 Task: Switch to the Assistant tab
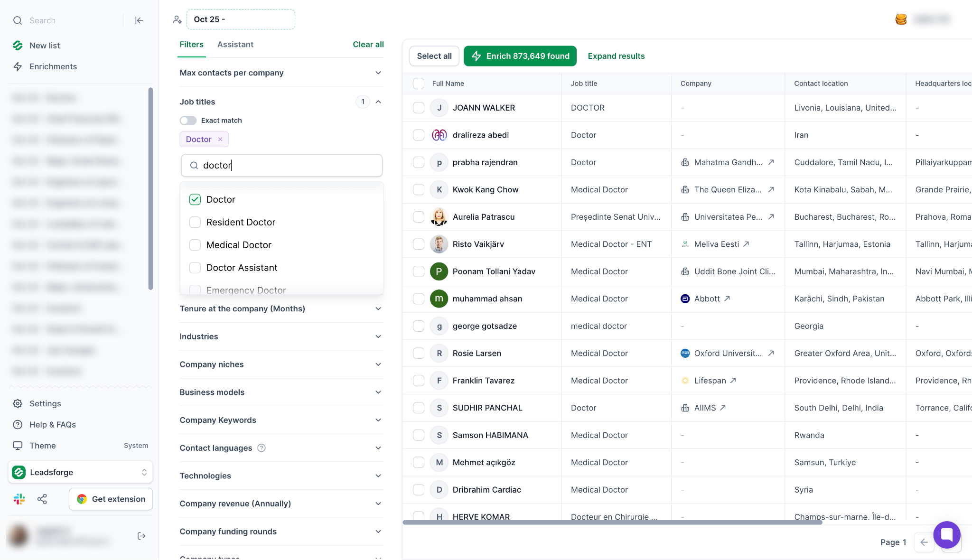[235, 44]
